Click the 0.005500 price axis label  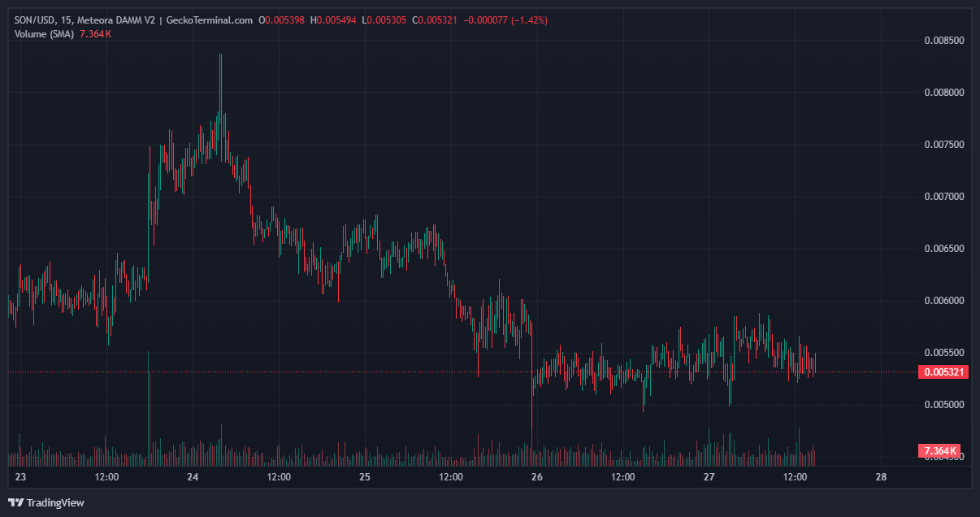pyautogui.click(x=944, y=353)
